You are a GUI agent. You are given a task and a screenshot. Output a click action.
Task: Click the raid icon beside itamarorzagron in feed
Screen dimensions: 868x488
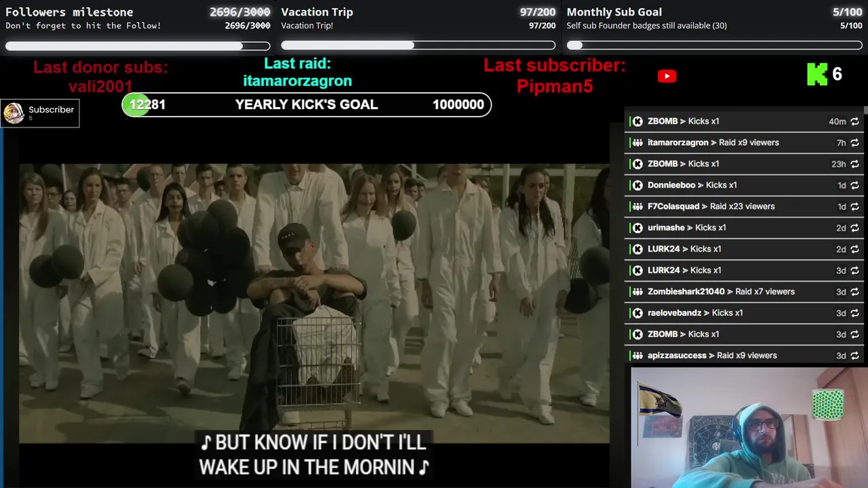[x=637, y=143]
